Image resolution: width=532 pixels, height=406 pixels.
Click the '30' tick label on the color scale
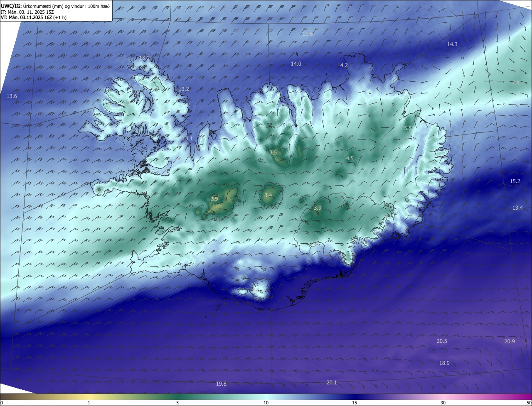pos(443,403)
